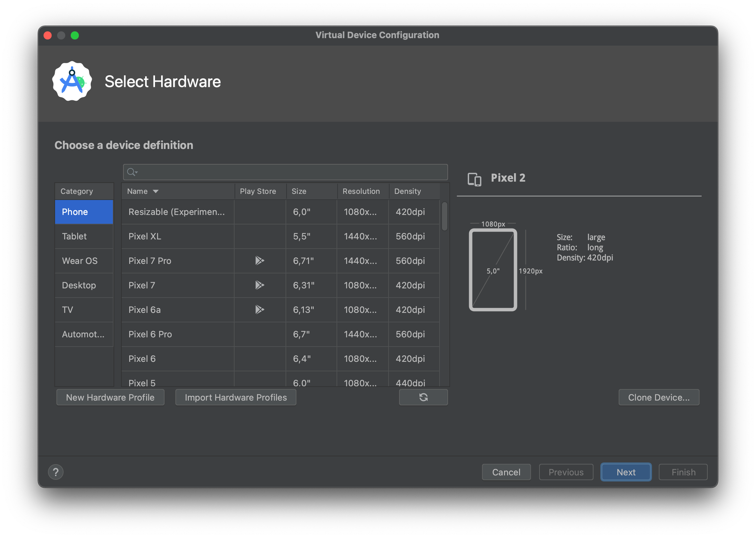The height and width of the screenshot is (538, 756).
Task: Click the Play Store icon for Pixel 7 Pro
Action: click(x=259, y=260)
